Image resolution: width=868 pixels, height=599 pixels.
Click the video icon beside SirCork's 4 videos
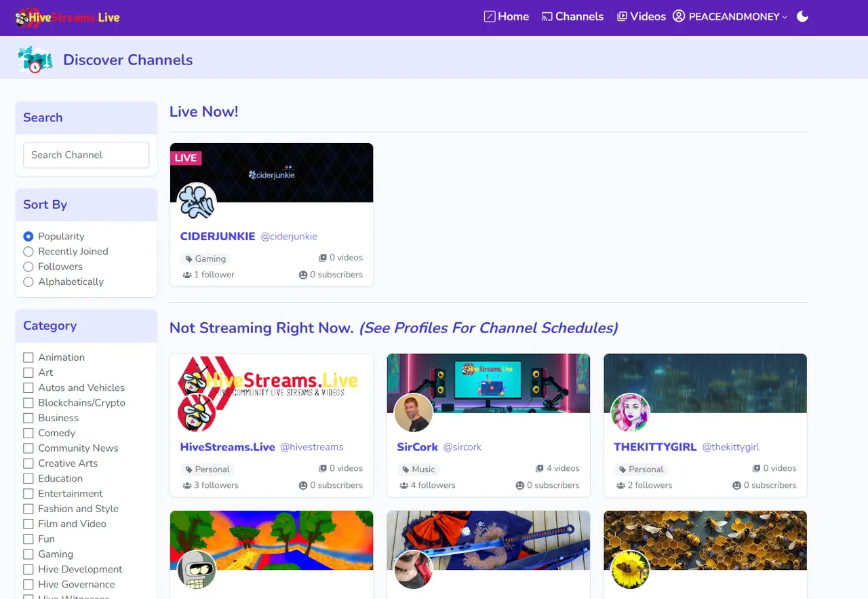point(540,468)
